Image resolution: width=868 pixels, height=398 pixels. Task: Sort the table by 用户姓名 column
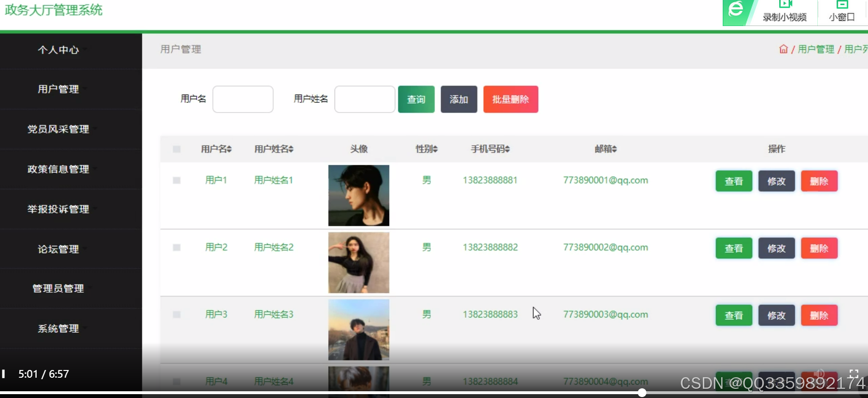[274, 149]
